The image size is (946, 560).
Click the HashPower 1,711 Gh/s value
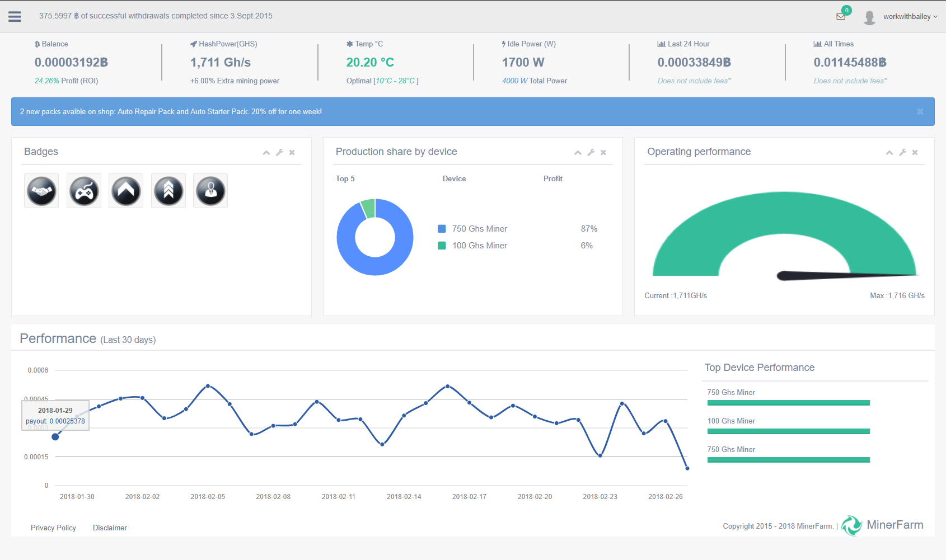[x=221, y=63]
